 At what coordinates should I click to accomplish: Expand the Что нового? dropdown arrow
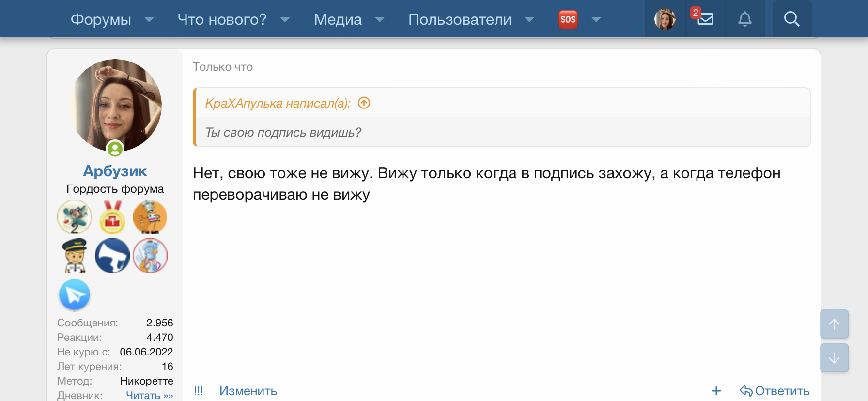click(x=285, y=19)
